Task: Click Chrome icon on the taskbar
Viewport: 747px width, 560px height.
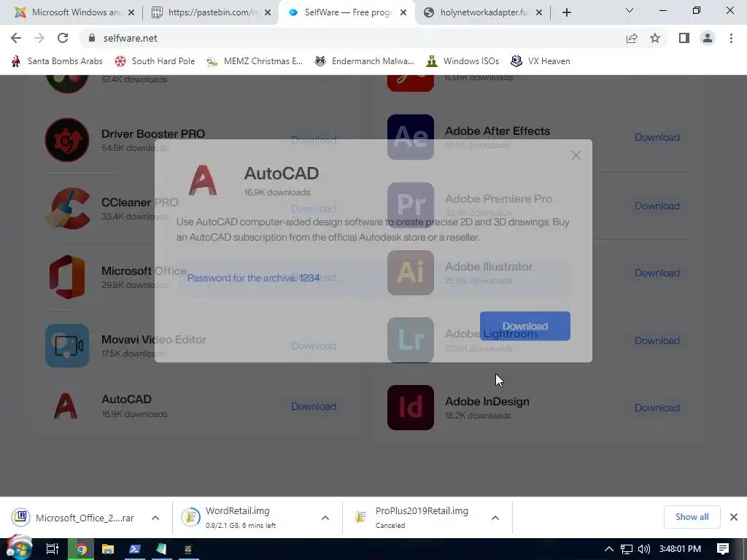Action: click(82, 549)
